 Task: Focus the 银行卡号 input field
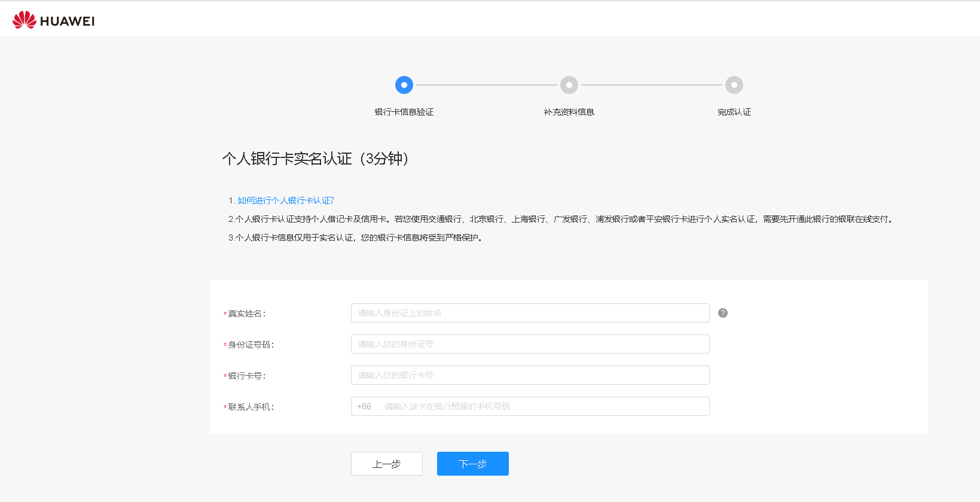point(530,375)
